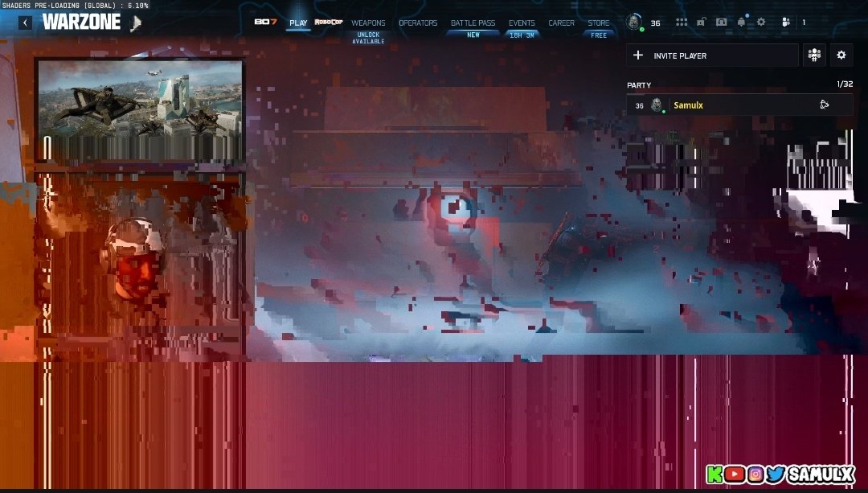Open party settings gear icon
Screen dimensions: 868x493
tap(841, 55)
